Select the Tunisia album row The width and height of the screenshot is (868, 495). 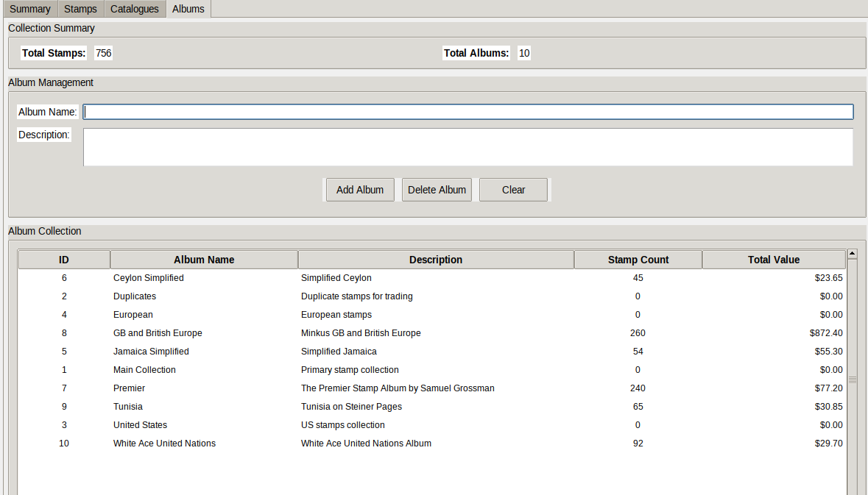click(128, 407)
